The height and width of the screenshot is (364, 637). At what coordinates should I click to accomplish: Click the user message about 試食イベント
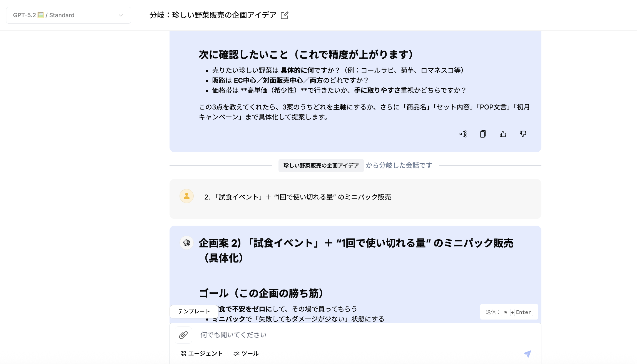tap(298, 197)
